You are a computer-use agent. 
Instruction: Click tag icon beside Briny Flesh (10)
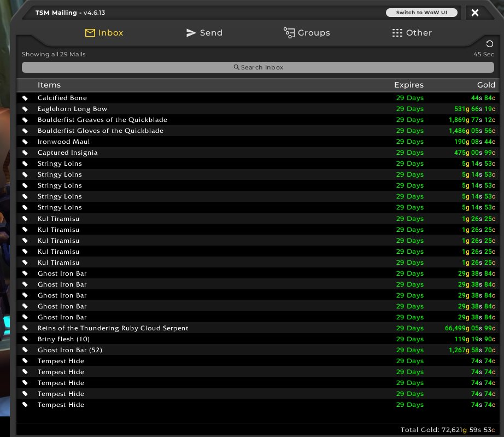click(x=25, y=339)
